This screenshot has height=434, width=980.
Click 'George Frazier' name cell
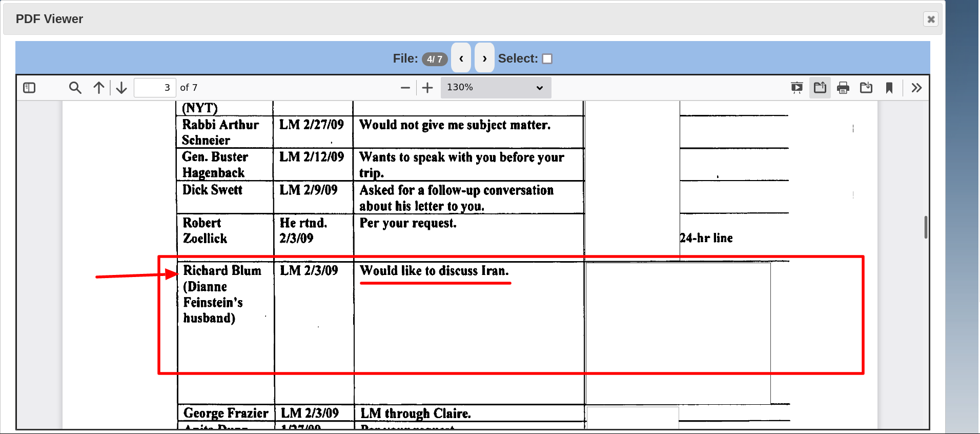(x=226, y=413)
